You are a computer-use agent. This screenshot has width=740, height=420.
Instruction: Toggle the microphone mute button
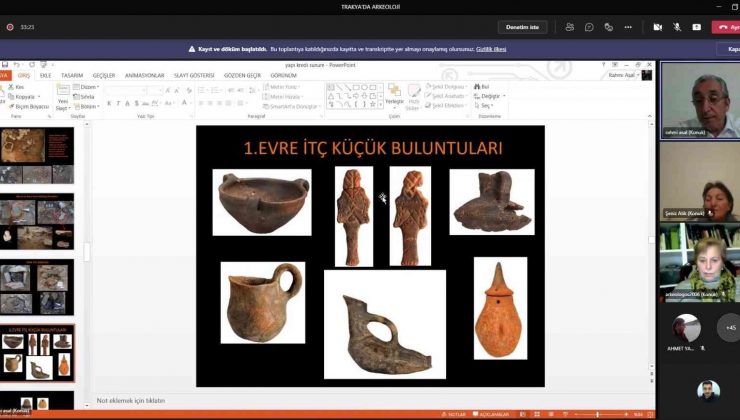click(677, 27)
